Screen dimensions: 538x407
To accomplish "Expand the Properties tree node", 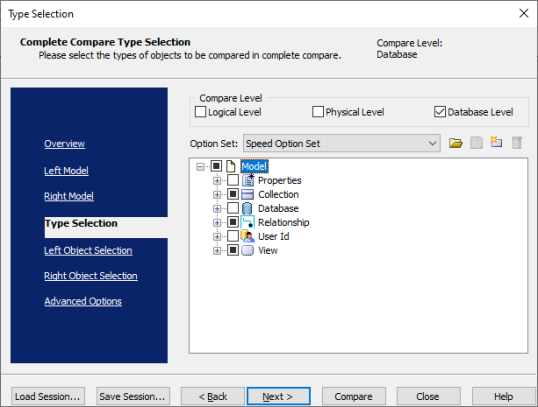I will click(217, 181).
